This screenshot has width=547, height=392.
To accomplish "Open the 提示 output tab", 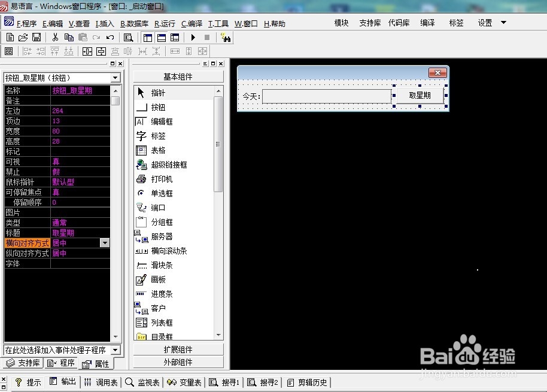I will coord(28,382).
